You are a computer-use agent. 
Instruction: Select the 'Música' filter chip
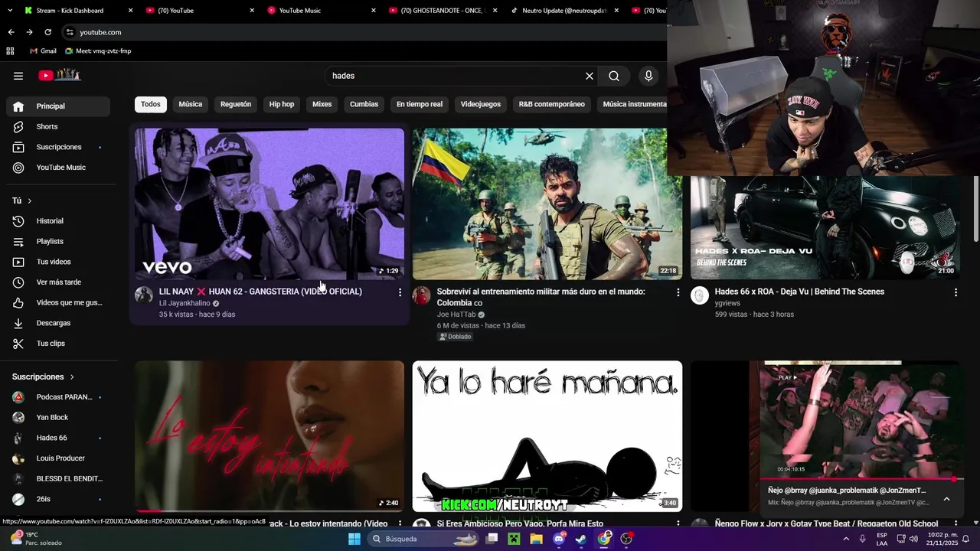(x=191, y=104)
